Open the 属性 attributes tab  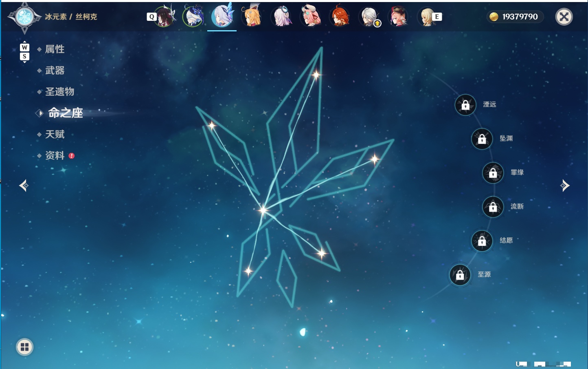point(55,49)
